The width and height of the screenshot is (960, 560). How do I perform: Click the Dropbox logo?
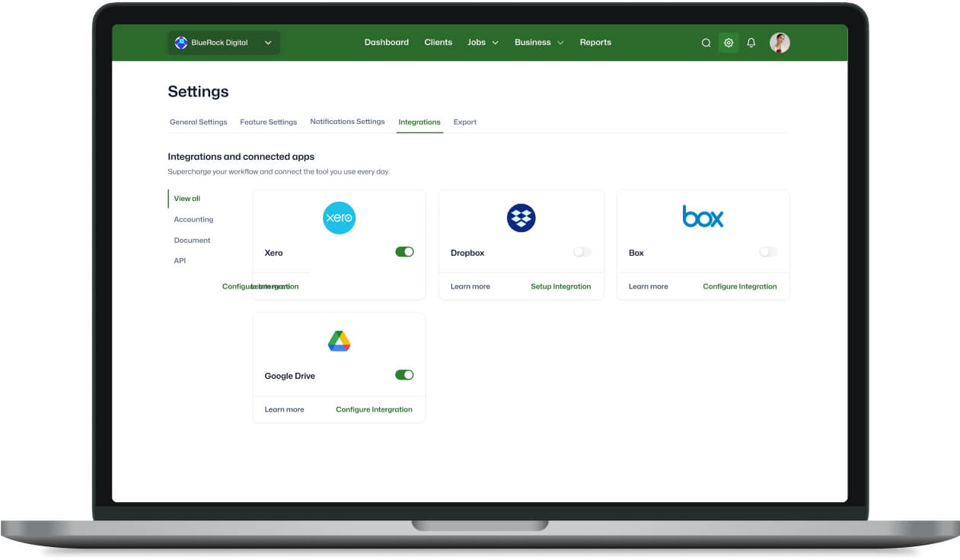tap(521, 218)
